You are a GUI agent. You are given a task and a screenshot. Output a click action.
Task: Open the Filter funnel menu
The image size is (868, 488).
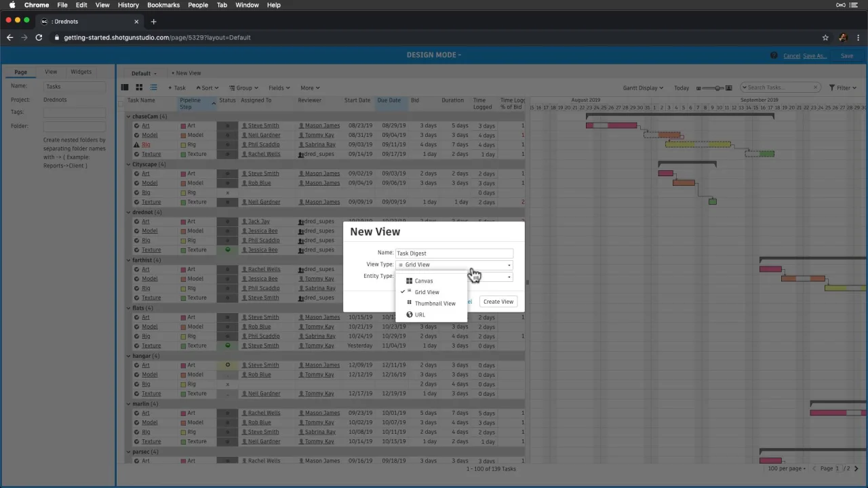tap(842, 88)
